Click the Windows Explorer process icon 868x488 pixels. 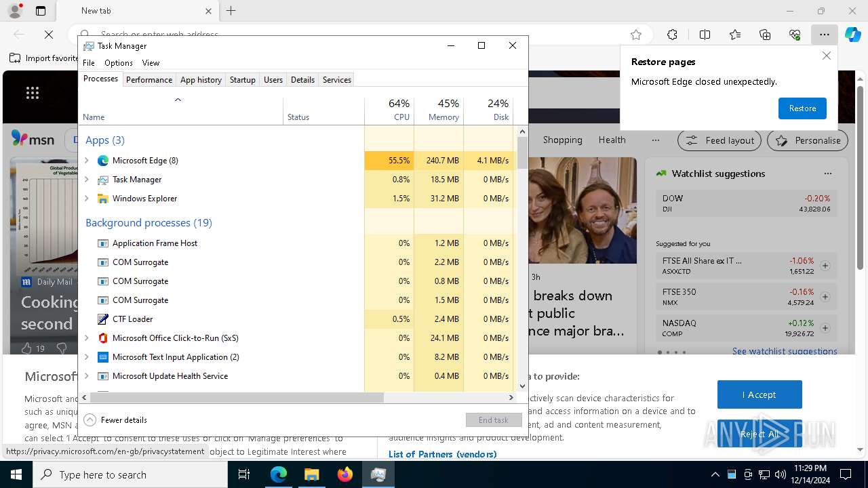tap(103, 199)
